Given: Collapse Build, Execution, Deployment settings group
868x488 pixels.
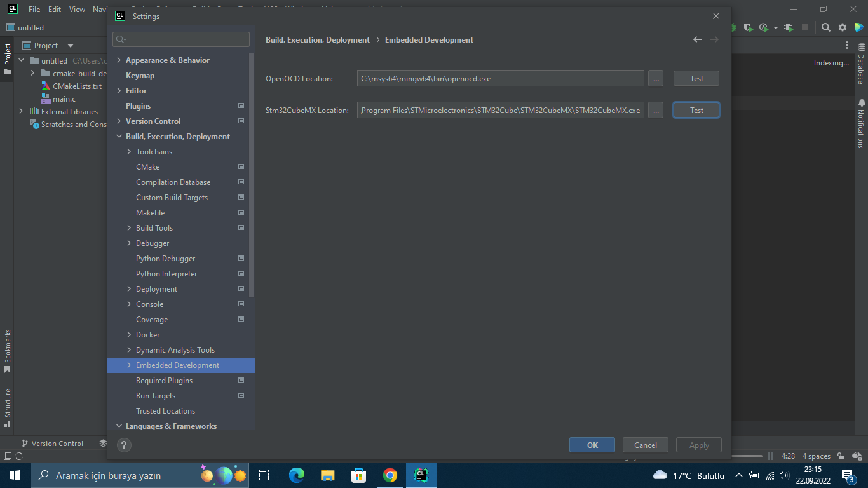Looking at the screenshot, I should tap(119, 137).
